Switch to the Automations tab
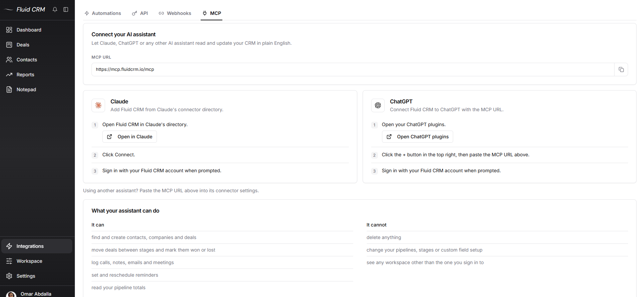Screen dimensions: 644x297 point(103,13)
